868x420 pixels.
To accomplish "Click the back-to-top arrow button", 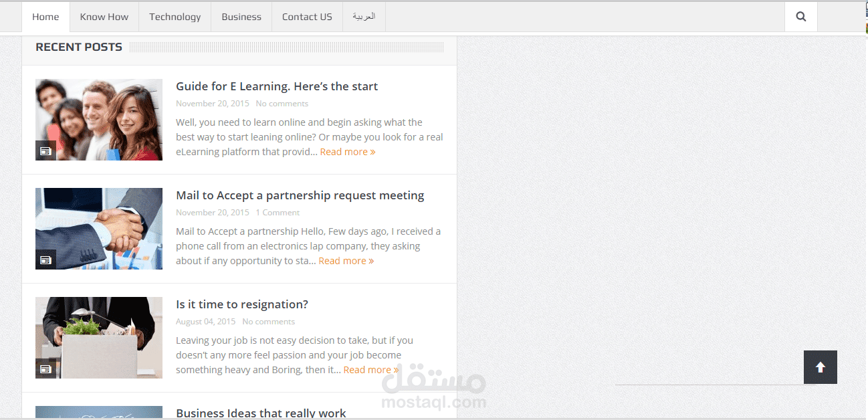I will click(x=821, y=367).
